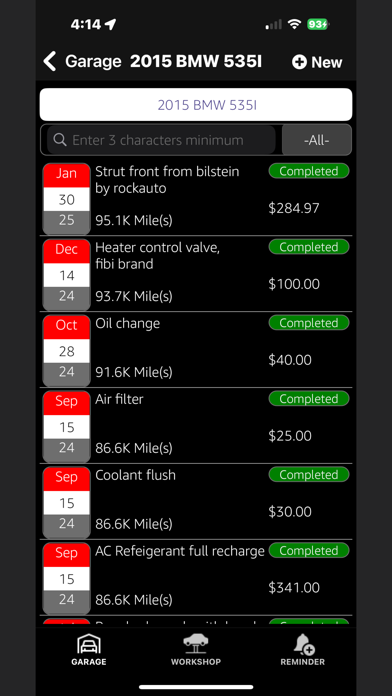Open the AC Refeigerant full recharge record
This screenshot has height=696, width=392.
[196, 577]
